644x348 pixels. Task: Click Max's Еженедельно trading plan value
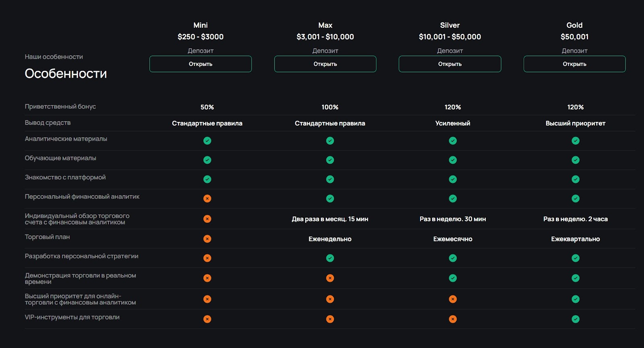coord(330,239)
